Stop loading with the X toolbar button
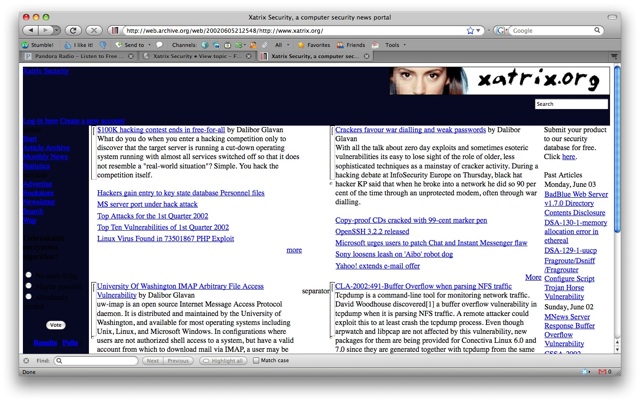The height and width of the screenshot is (402, 640). coord(94,30)
